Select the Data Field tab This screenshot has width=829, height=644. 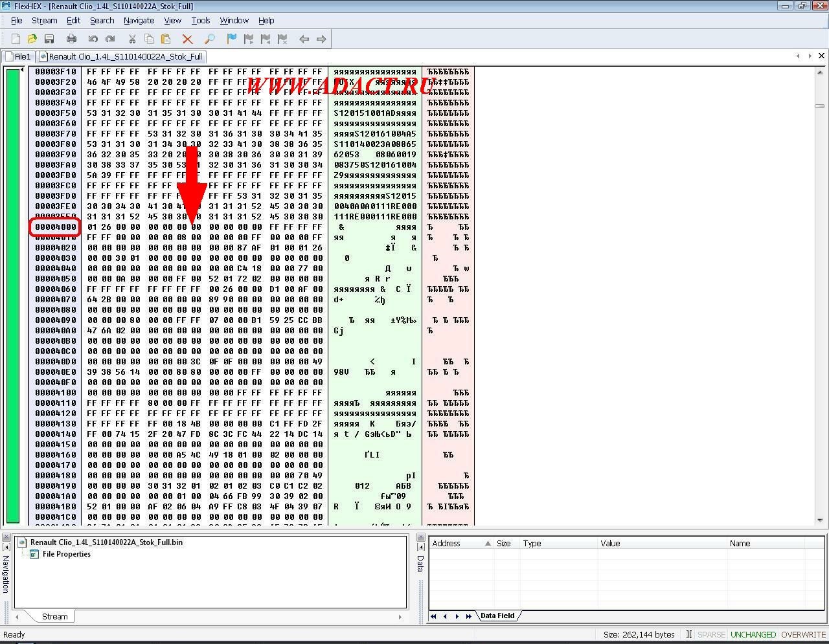click(497, 616)
